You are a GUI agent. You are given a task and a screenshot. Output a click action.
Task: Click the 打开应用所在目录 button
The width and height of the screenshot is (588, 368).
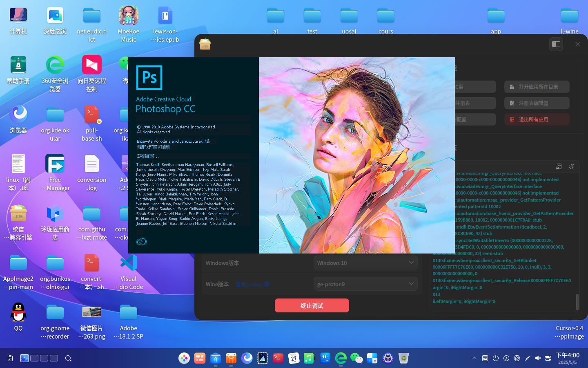537,87
